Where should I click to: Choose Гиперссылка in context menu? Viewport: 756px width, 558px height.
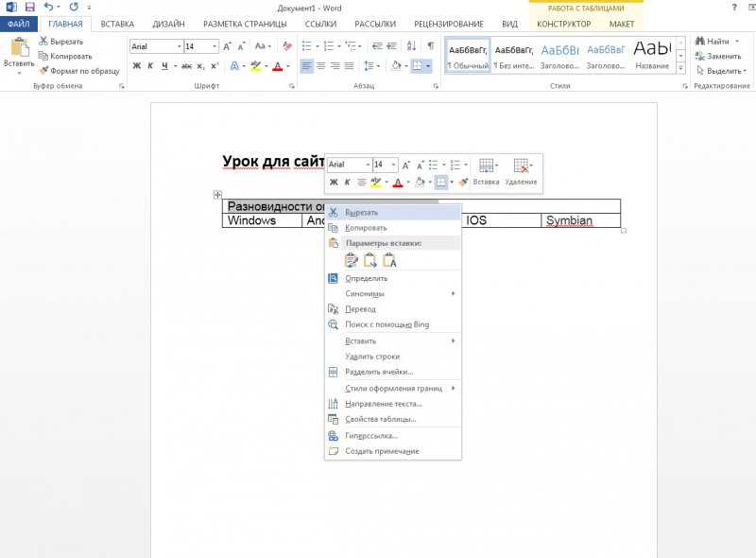[393, 435]
